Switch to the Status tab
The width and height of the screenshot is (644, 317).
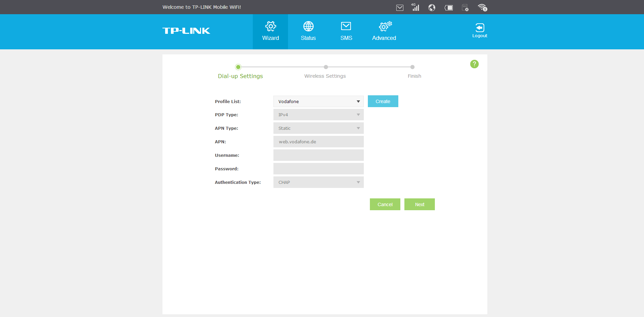[308, 31]
